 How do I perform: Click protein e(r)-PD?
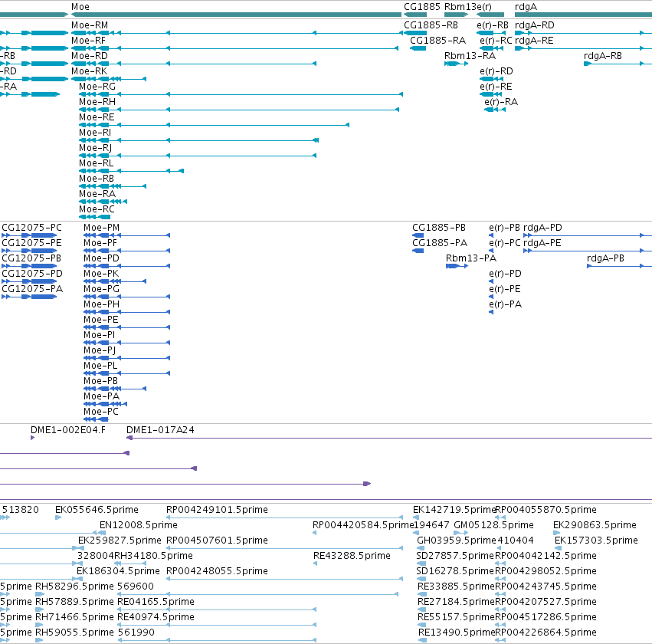click(x=505, y=274)
